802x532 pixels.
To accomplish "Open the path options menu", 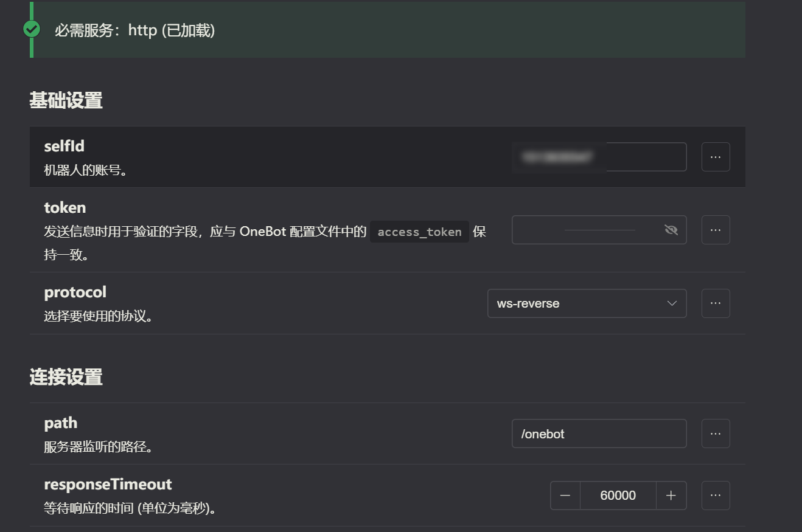I will pyautogui.click(x=716, y=434).
